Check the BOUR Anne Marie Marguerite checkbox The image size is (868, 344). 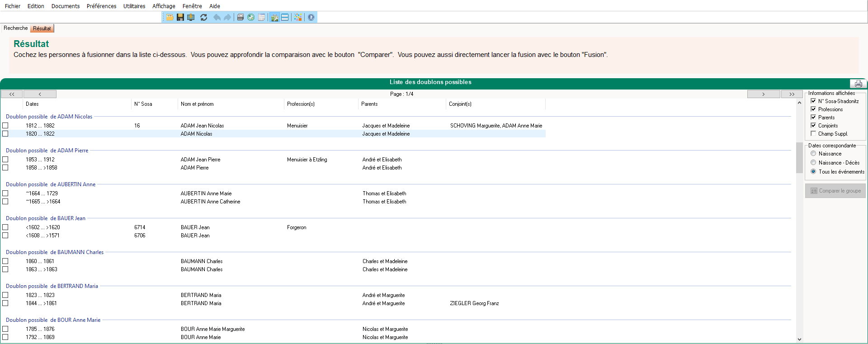click(x=5, y=329)
